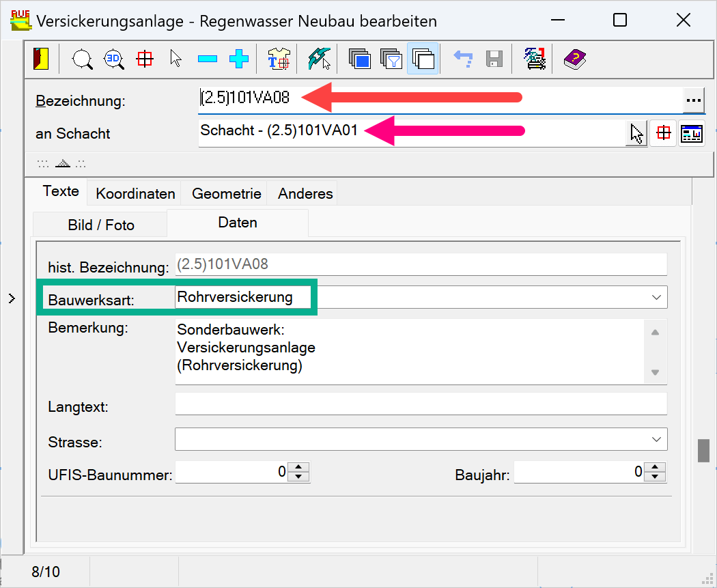Click the exit door icon in toolbar
The height and width of the screenshot is (588, 717).
point(41,59)
